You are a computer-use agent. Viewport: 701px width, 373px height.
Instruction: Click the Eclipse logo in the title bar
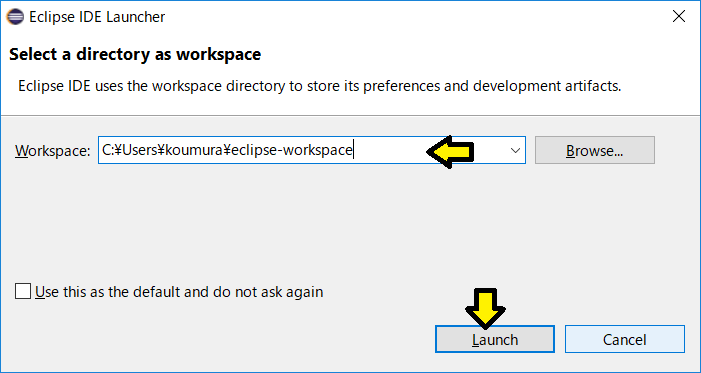(15, 17)
